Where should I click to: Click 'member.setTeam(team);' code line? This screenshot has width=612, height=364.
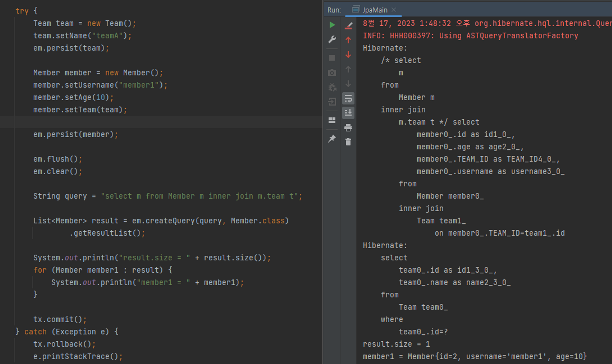pos(80,110)
